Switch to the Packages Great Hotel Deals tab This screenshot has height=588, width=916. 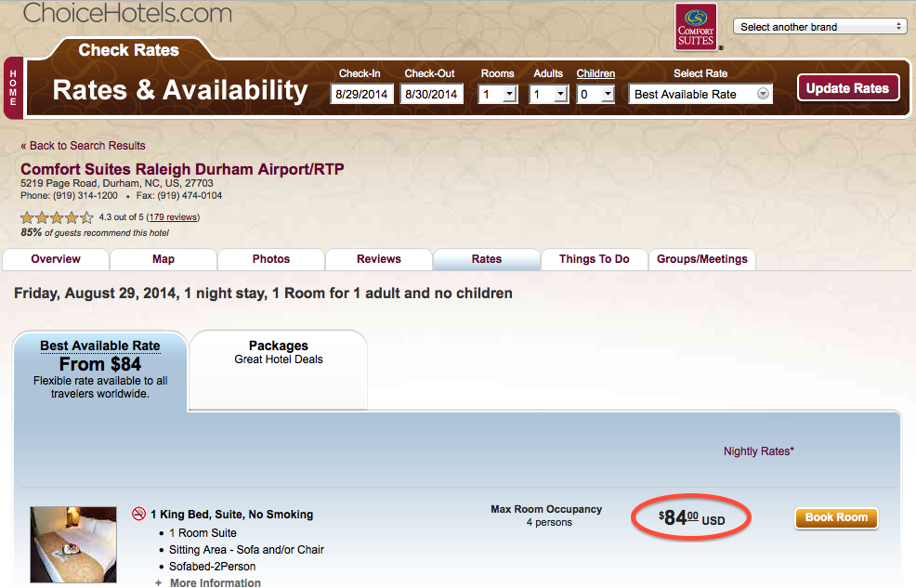pos(279,370)
